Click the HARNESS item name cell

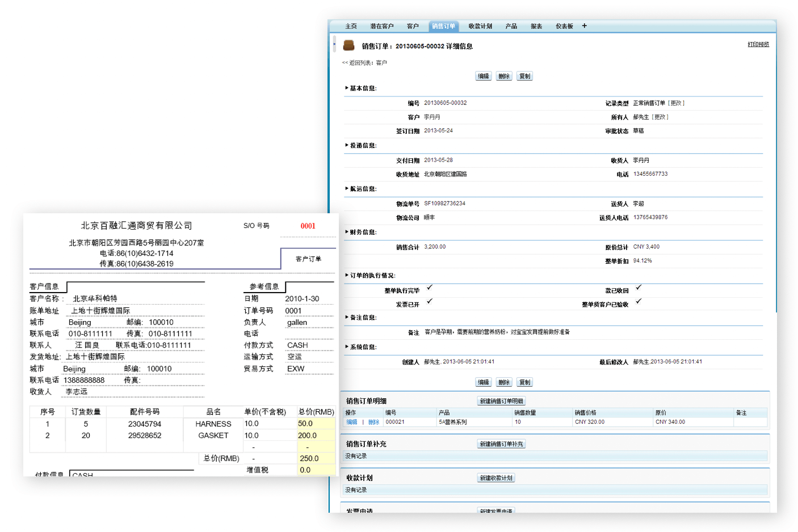213,424
